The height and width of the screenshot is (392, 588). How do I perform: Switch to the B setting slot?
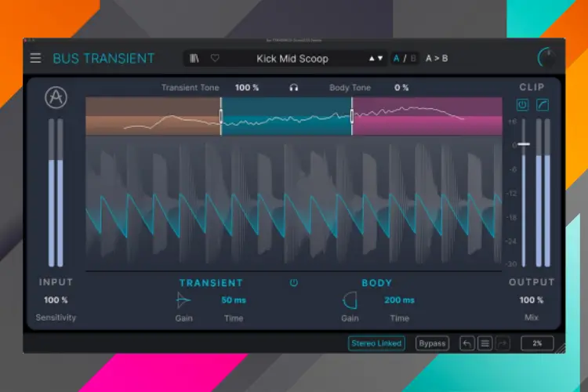pyautogui.click(x=413, y=59)
